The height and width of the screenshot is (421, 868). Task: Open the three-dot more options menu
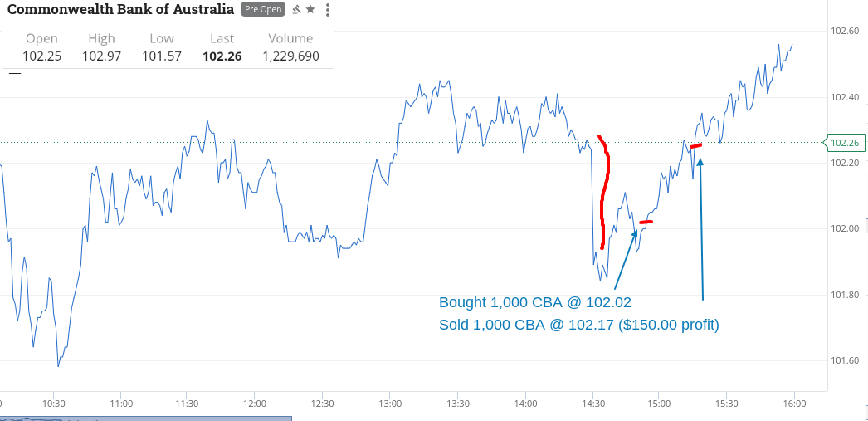(328, 10)
